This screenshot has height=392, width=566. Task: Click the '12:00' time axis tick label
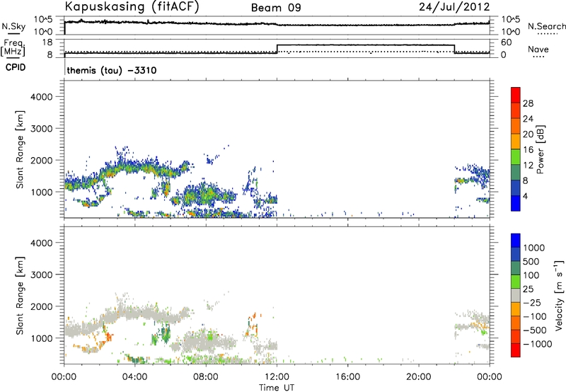tap(277, 377)
